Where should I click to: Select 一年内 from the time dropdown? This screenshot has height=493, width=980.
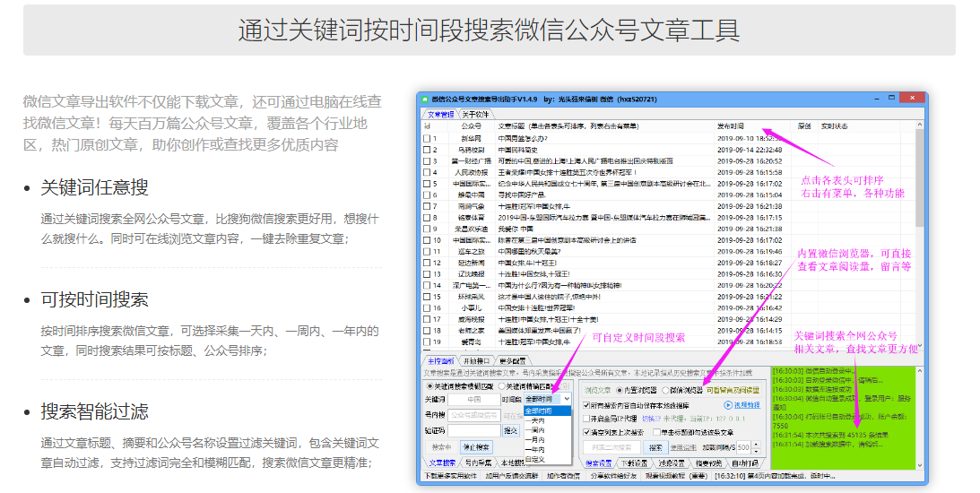point(547,449)
